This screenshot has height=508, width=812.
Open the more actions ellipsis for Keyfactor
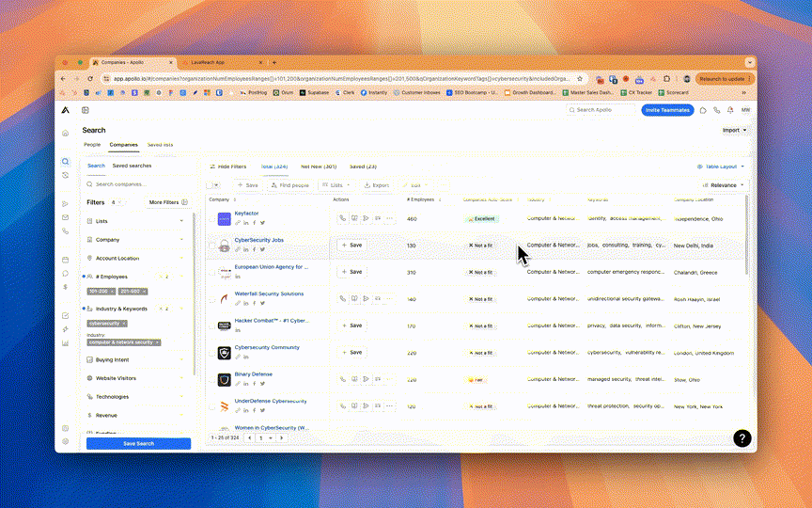[389, 219]
